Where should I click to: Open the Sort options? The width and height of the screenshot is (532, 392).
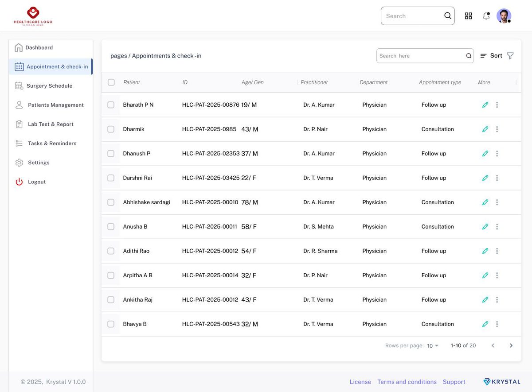click(491, 56)
